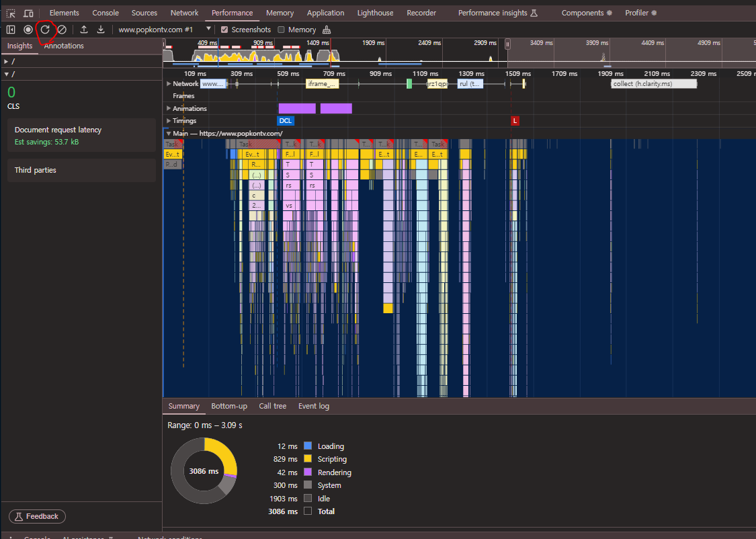This screenshot has width=756, height=539.
Task: Open the Third parties insight
Action: (81, 170)
